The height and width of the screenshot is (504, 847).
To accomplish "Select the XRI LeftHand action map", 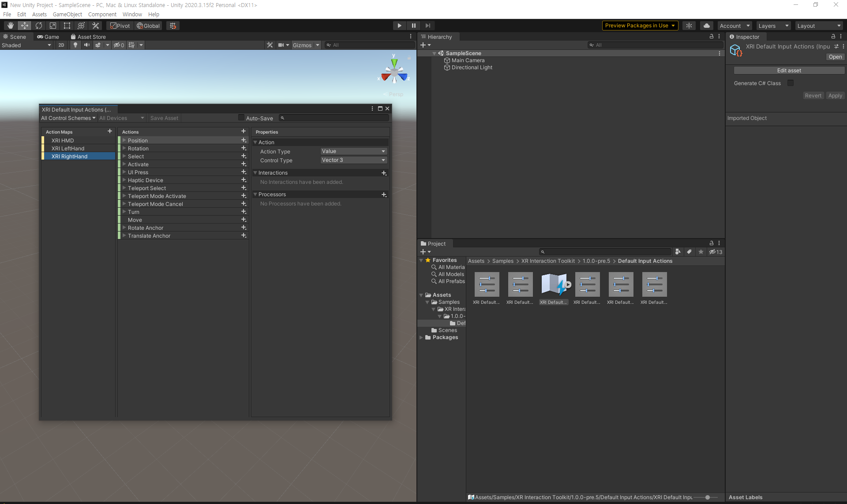I will point(79,148).
